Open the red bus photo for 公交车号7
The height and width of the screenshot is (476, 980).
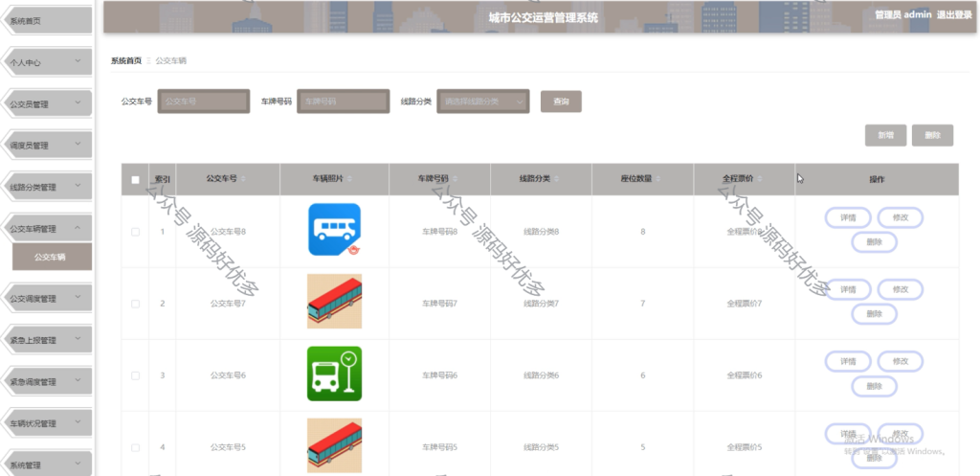[x=334, y=302]
